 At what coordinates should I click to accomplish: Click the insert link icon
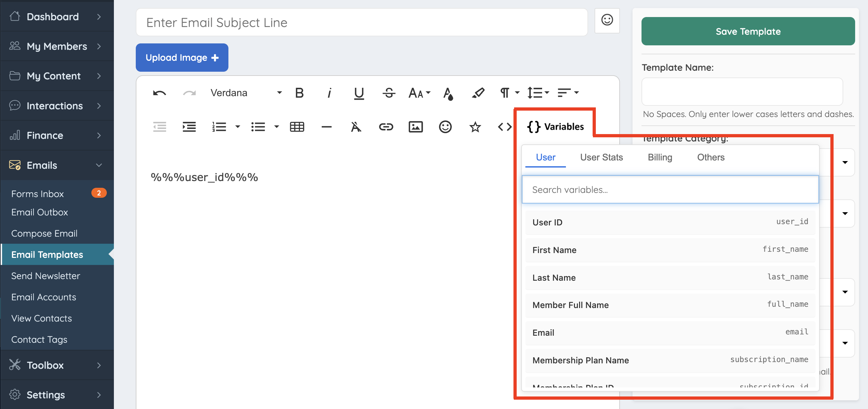386,127
